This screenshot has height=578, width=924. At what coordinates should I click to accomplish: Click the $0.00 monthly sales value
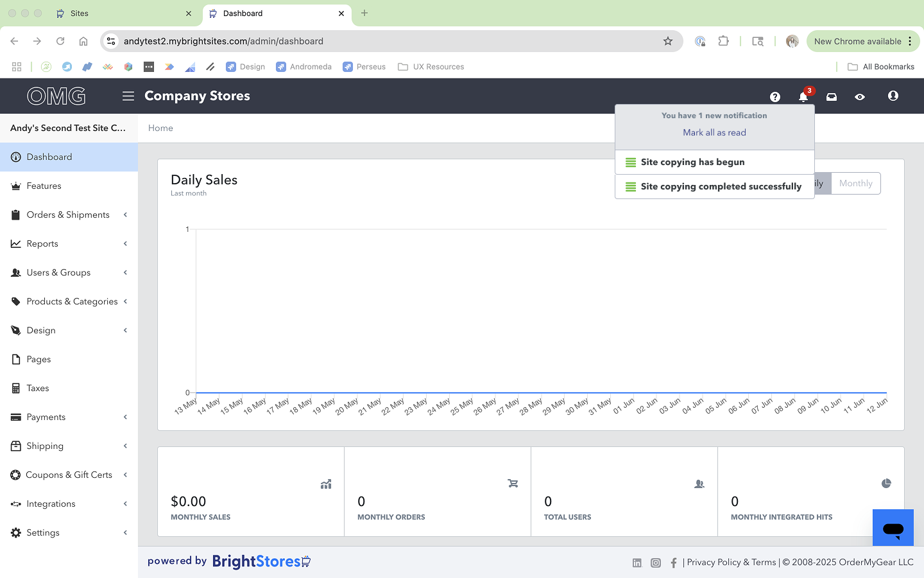188,502
